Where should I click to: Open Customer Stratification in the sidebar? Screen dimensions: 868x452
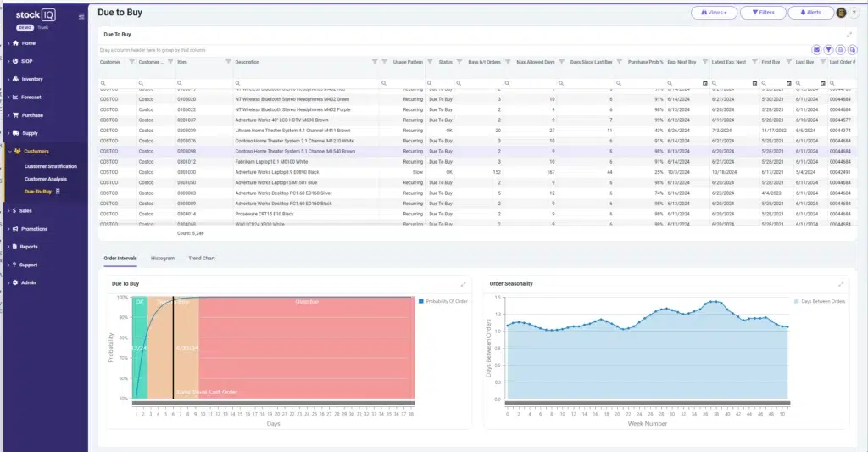pos(50,166)
